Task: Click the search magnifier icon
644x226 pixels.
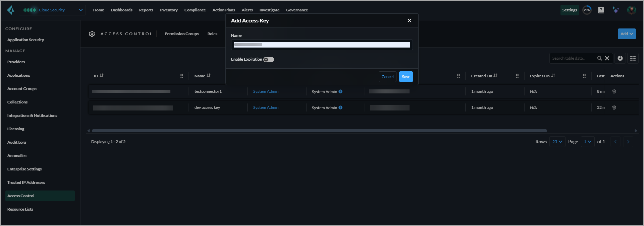Action: [x=599, y=58]
